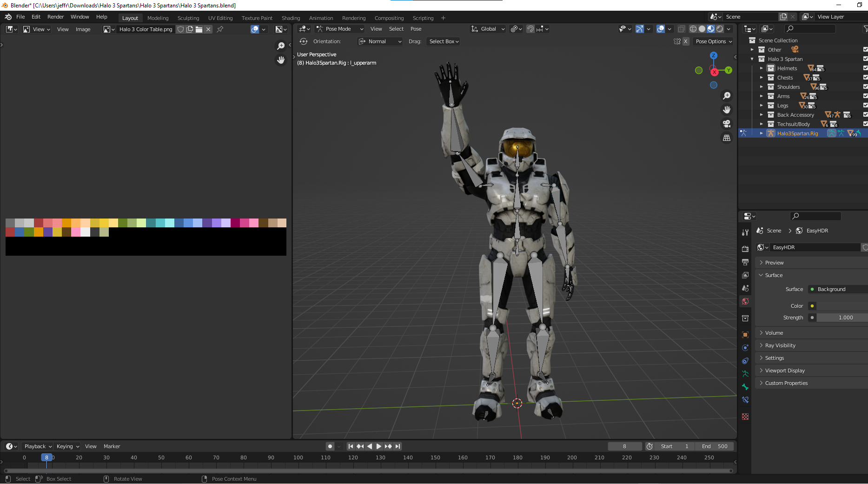Open the Texture properties tab

(x=745, y=417)
